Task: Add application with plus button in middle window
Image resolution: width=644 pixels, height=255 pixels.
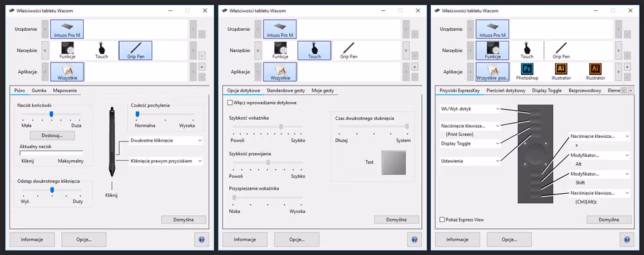Action: [415, 66]
